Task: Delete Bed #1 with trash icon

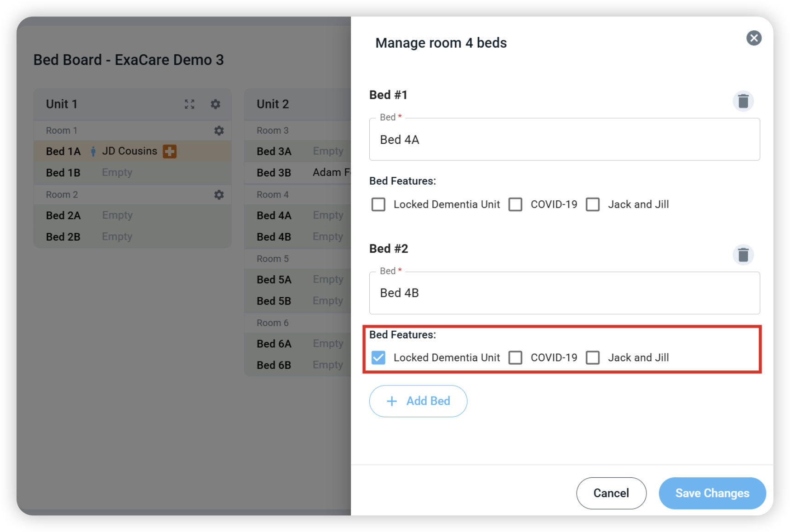Action: pos(743,101)
